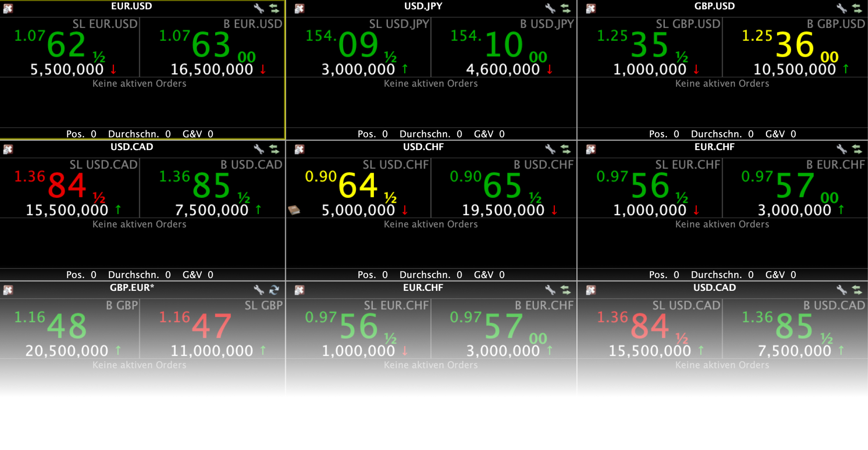Open wrench settings of EUR.USD panel

(259, 8)
